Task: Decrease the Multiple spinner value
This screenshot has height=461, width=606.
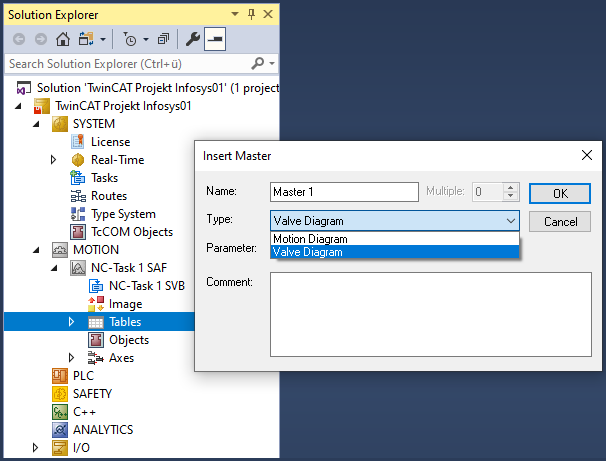Action: point(511,196)
